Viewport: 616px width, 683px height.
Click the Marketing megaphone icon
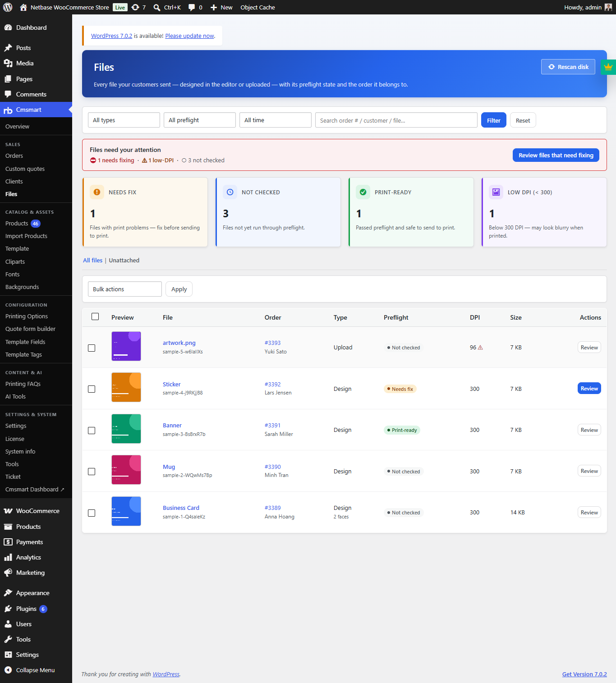[x=8, y=573]
